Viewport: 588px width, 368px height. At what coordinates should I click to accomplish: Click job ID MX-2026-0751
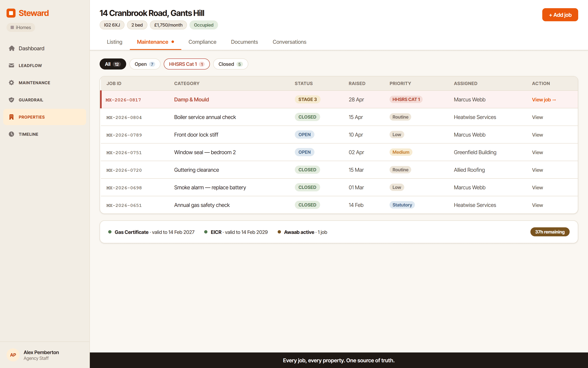[x=124, y=153]
